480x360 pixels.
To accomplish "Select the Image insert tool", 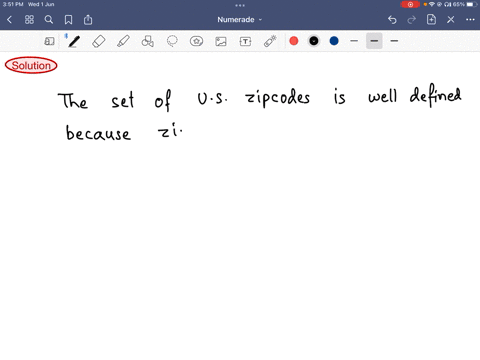I will pyautogui.click(x=221, y=41).
